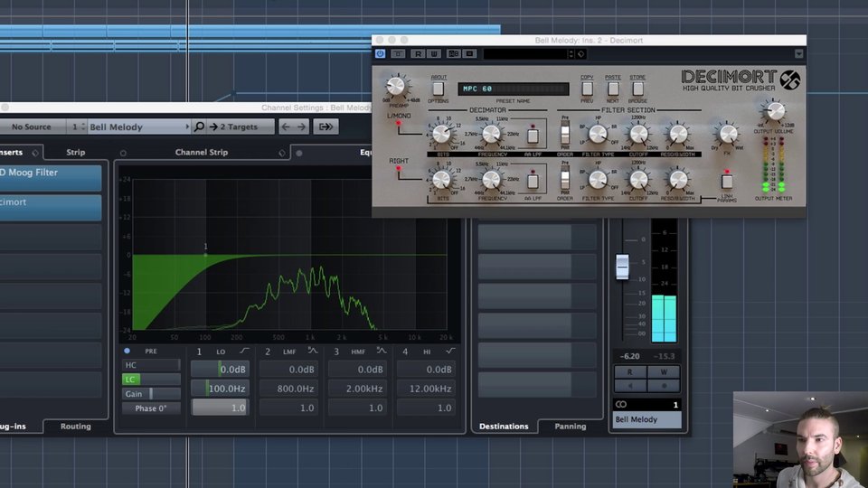Image resolution: width=868 pixels, height=488 pixels.
Task: Click the Decimort About/Options button
Action: point(438,89)
